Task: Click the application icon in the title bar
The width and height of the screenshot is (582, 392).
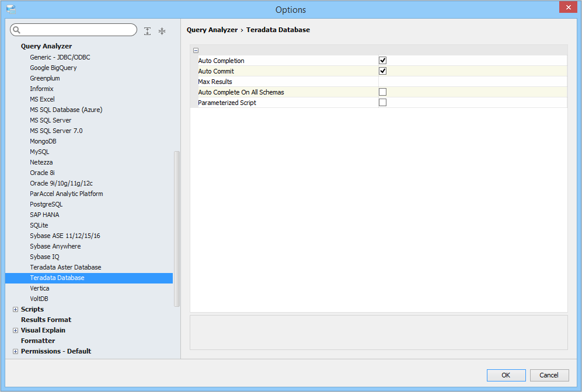Action: click(x=10, y=9)
